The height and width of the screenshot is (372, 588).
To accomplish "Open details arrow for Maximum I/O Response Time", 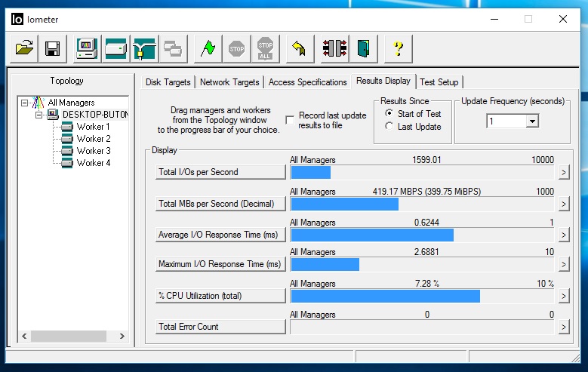I will click(564, 264).
